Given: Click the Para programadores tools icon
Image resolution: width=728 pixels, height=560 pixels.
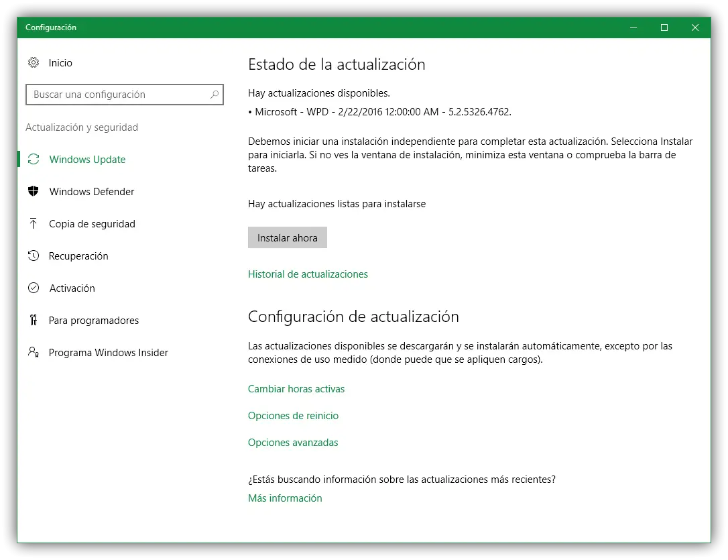Looking at the screenshot, I should pos(34,321).
